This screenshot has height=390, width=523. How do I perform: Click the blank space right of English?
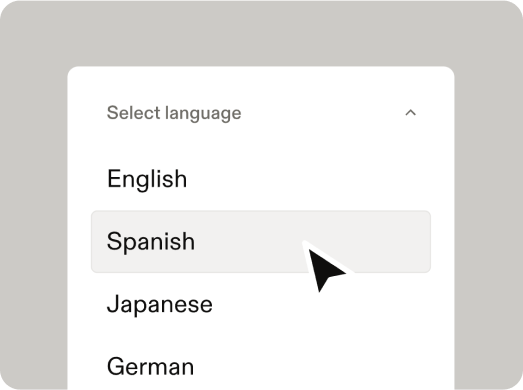309,179
